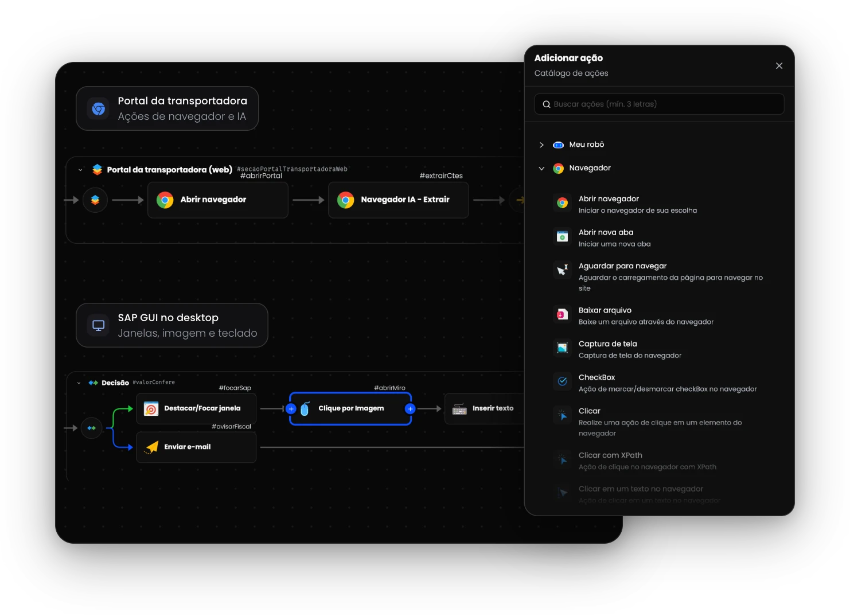Viewport: 850px width, 616px height.
Task: Click the keyboard icon on Inserir texto
Action: [459, 409]
